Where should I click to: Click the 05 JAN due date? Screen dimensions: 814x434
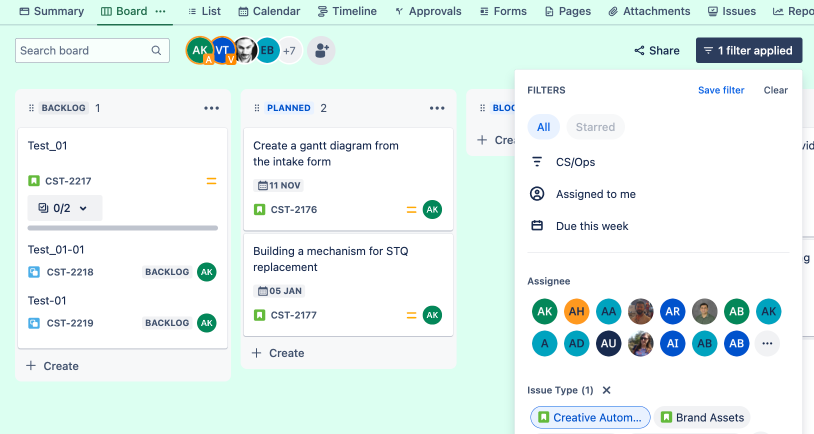click(x=280, y=291)
